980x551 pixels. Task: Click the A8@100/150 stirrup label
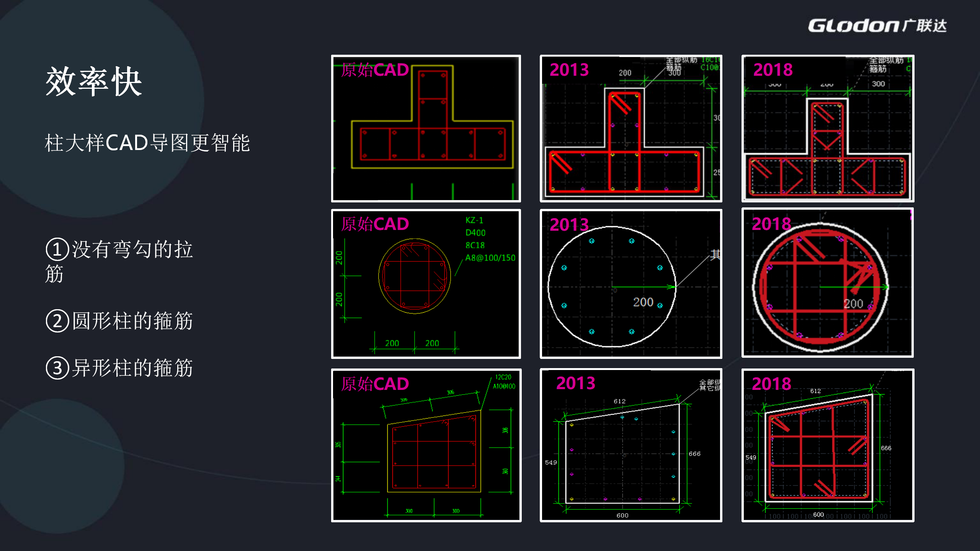[x=490, y=258]
